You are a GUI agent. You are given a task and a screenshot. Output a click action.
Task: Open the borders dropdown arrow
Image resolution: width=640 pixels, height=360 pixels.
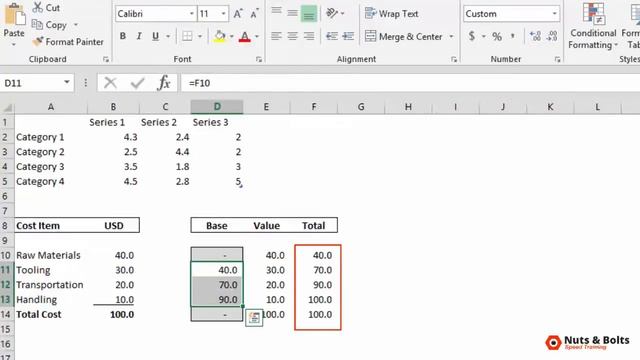tap(200, 36)
